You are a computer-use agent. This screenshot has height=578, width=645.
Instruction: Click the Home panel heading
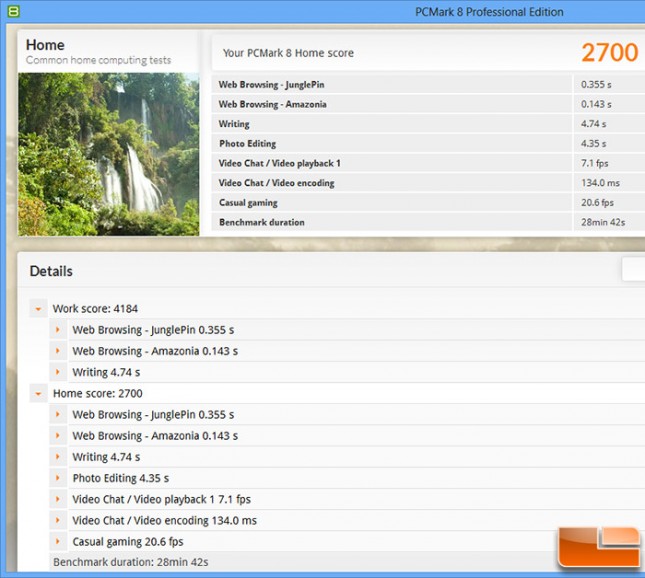click(45, 45)
